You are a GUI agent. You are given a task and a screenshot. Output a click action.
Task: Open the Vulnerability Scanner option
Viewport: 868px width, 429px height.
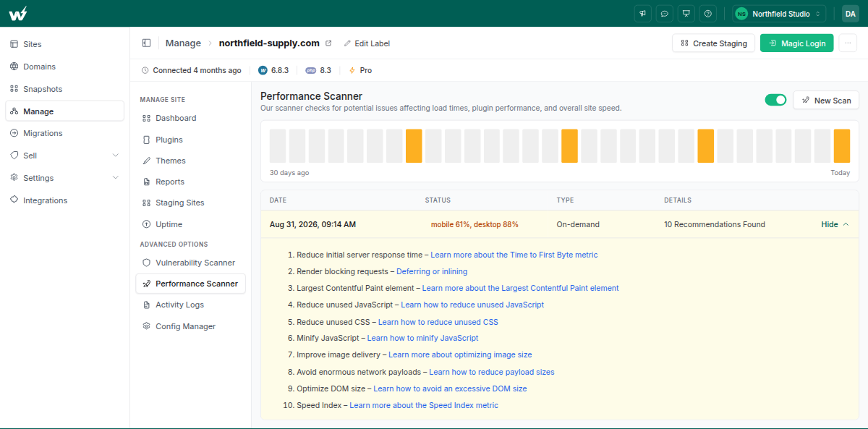[x=191, y=263]
